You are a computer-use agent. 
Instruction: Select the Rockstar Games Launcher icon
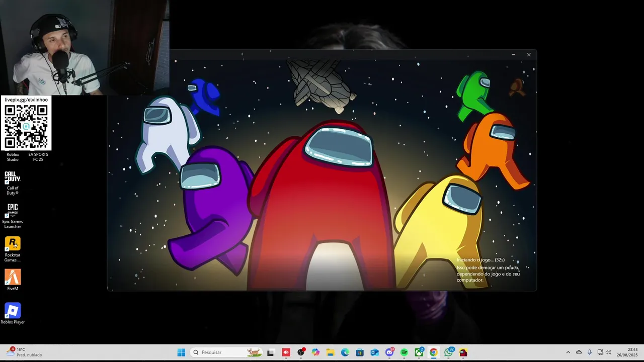(13, 249)
